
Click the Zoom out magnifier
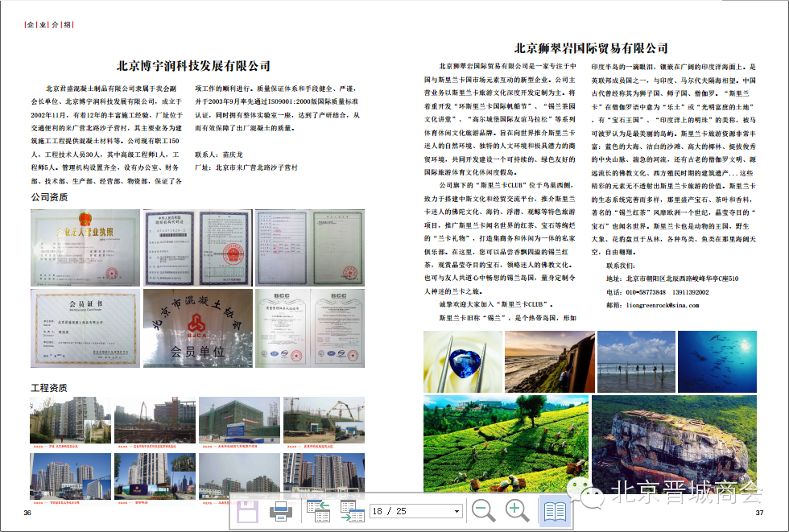(484, 511)
